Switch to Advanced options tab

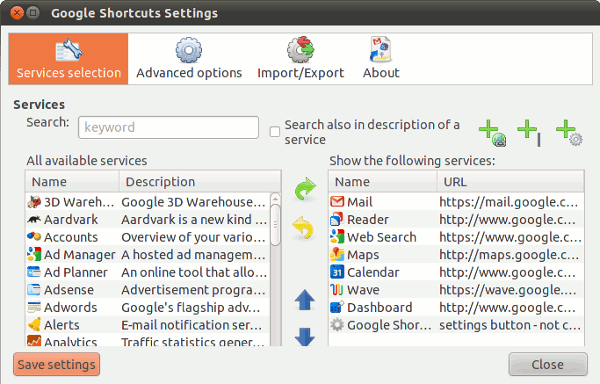tap(189, 59)
